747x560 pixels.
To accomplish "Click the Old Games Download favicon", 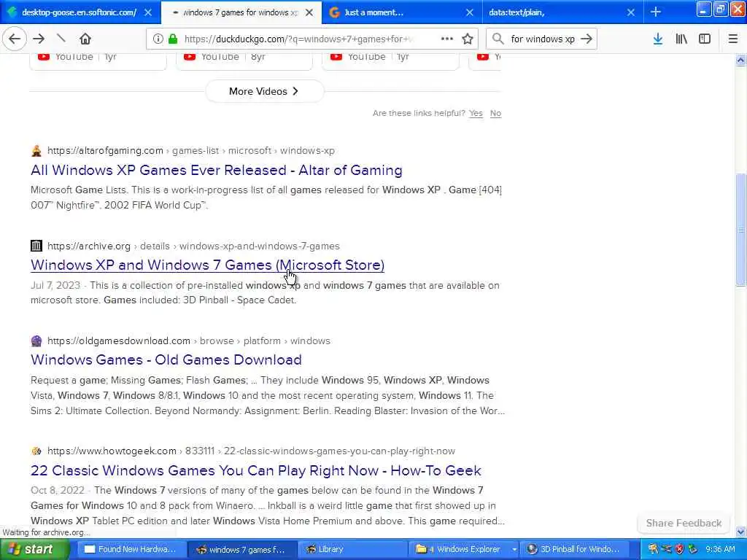I will click(36, 341).
